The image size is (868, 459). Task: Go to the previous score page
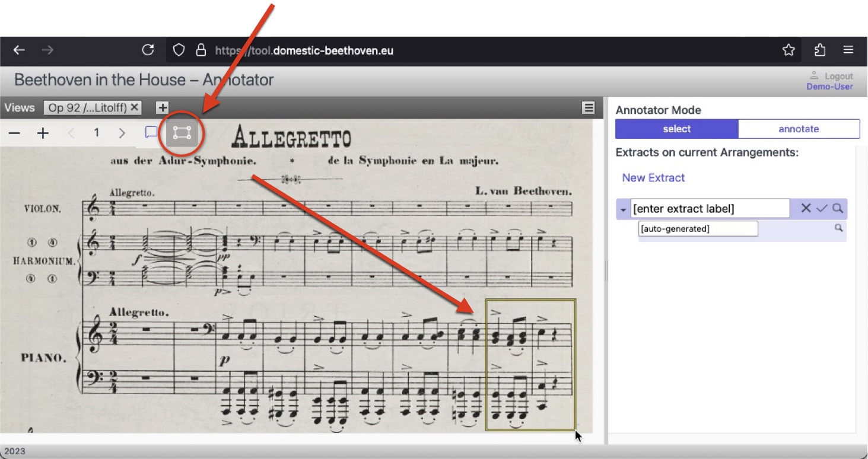click(x=71, y=133)
